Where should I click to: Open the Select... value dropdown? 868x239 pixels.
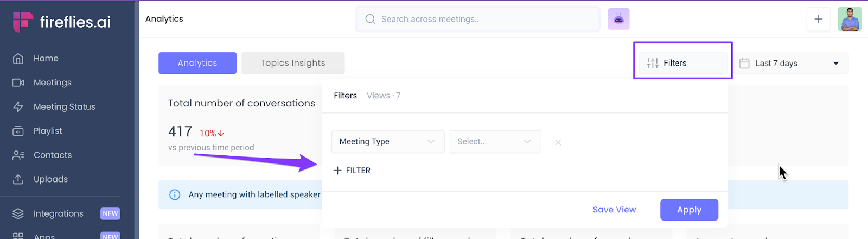495,142
